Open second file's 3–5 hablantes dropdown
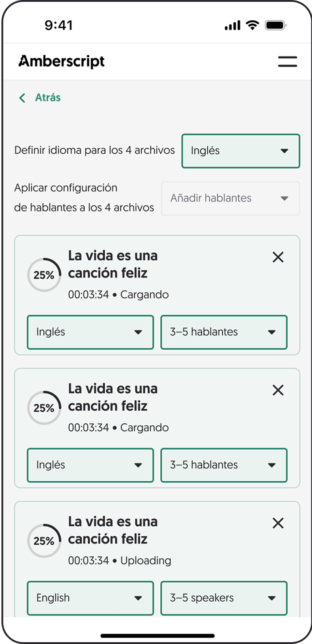The width and height of the screenshot is (312, 644). point(224,465)
